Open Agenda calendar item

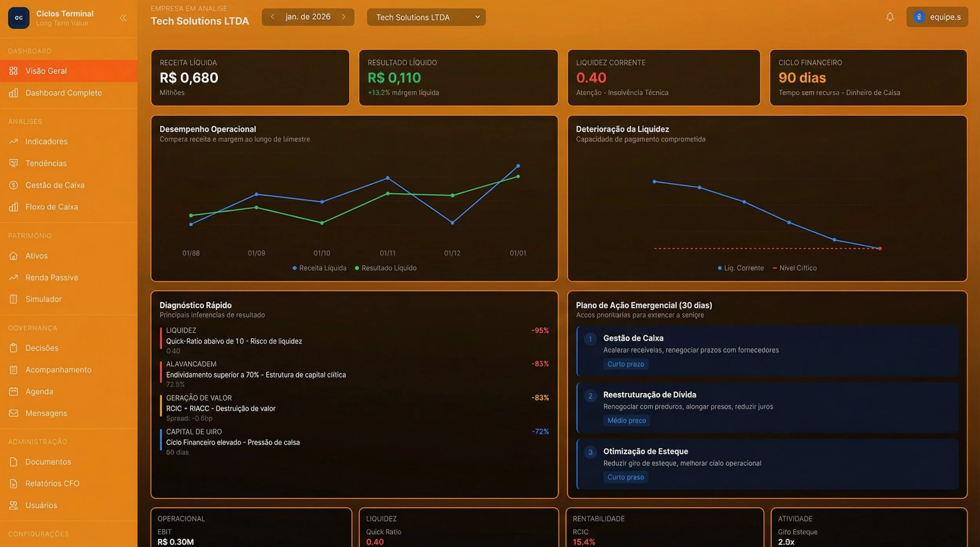click(39, 391)
